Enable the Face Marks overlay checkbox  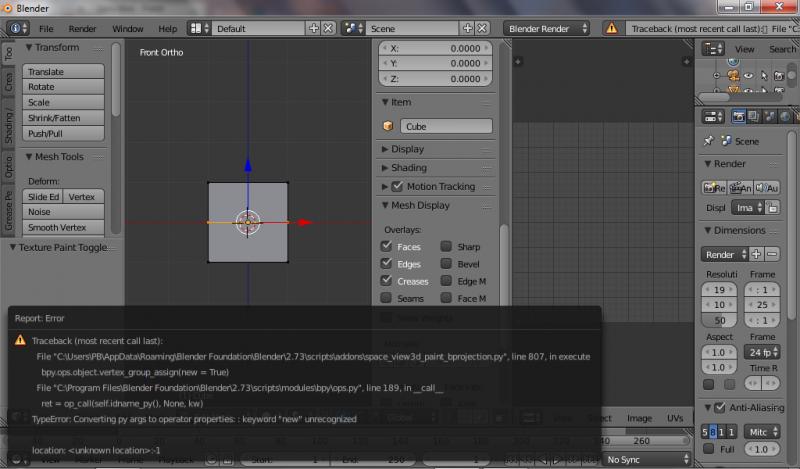point(446,298)
